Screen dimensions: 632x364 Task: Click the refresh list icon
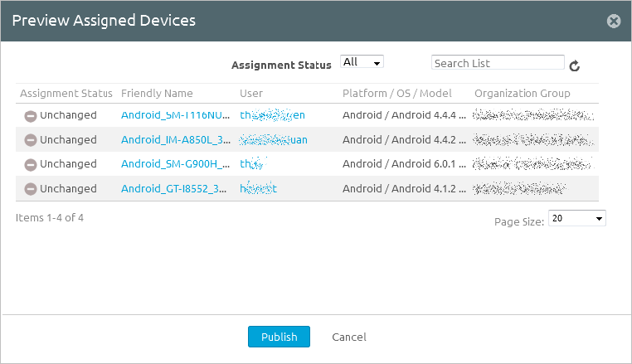[574, 66]
